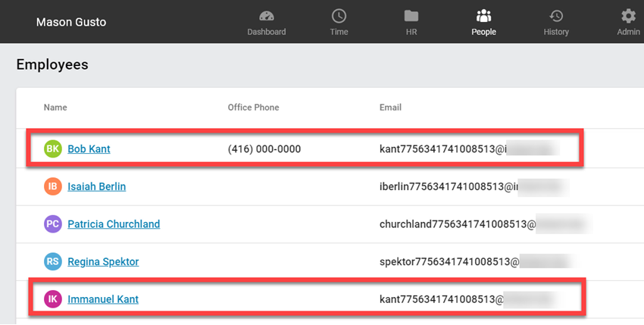Open the Dashboard gauge icon
Screen dimensions: 644x325
click(266, 17)
